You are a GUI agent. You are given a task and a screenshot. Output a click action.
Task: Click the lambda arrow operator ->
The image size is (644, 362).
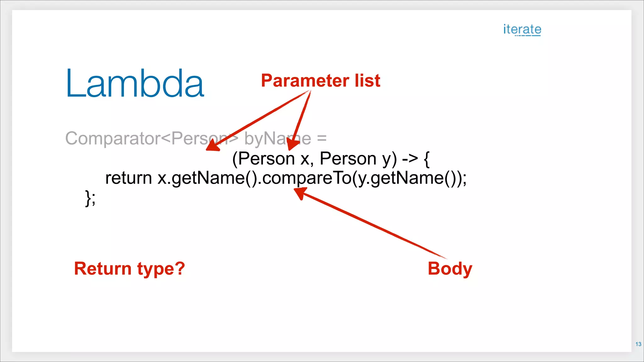(410, 158)
